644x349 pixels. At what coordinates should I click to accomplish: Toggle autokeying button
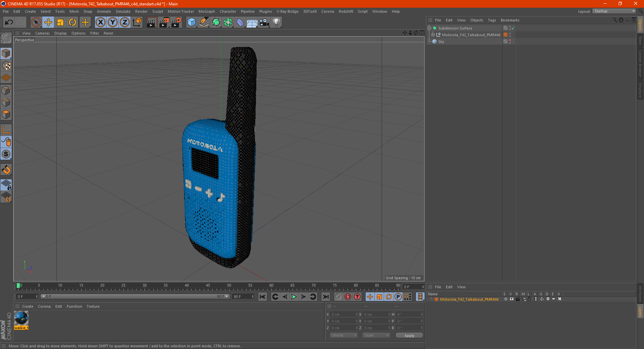(348, 297)
